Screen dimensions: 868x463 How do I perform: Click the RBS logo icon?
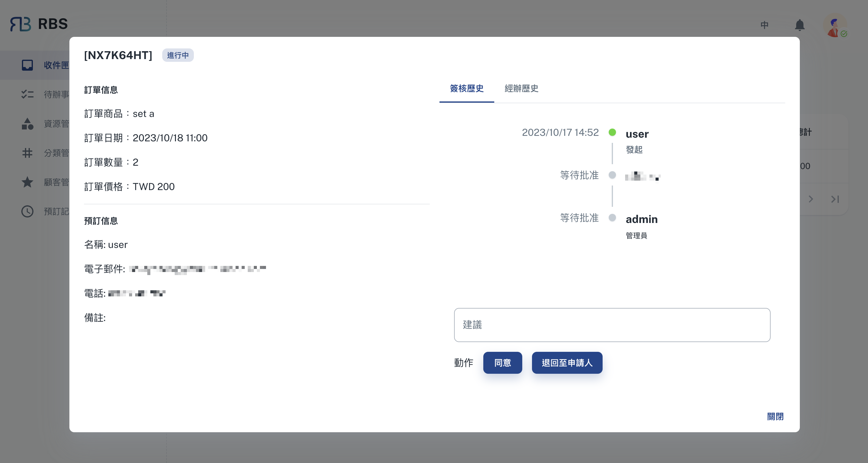tap(21, 24)
